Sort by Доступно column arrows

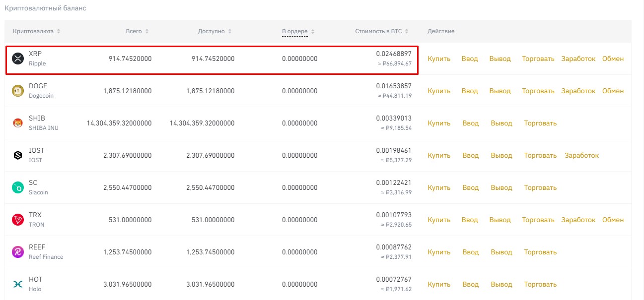coord(229,31)
